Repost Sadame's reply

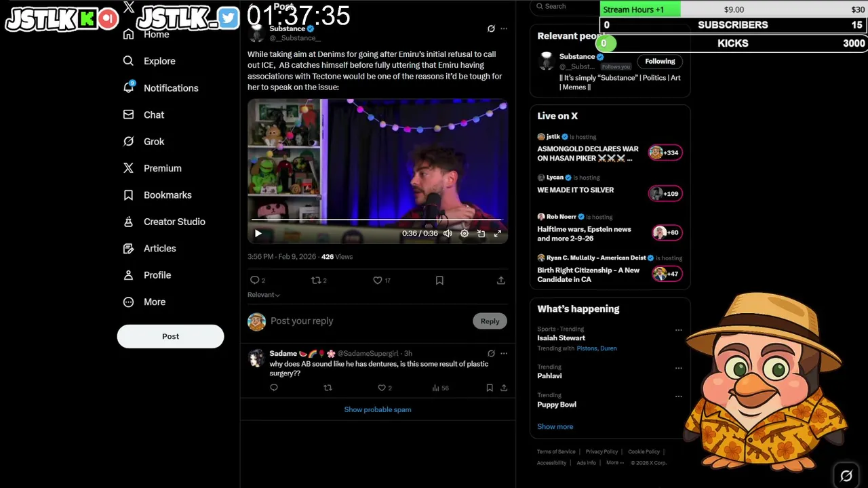(328, 388)
